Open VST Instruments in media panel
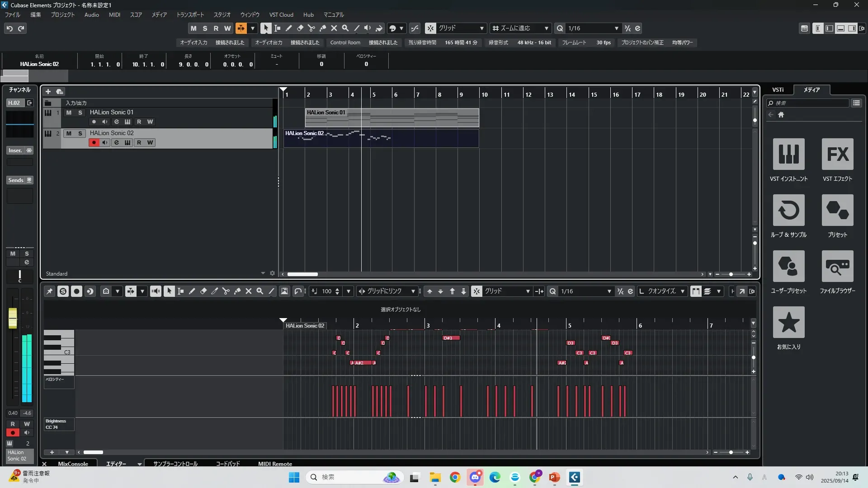 point(788,154)
